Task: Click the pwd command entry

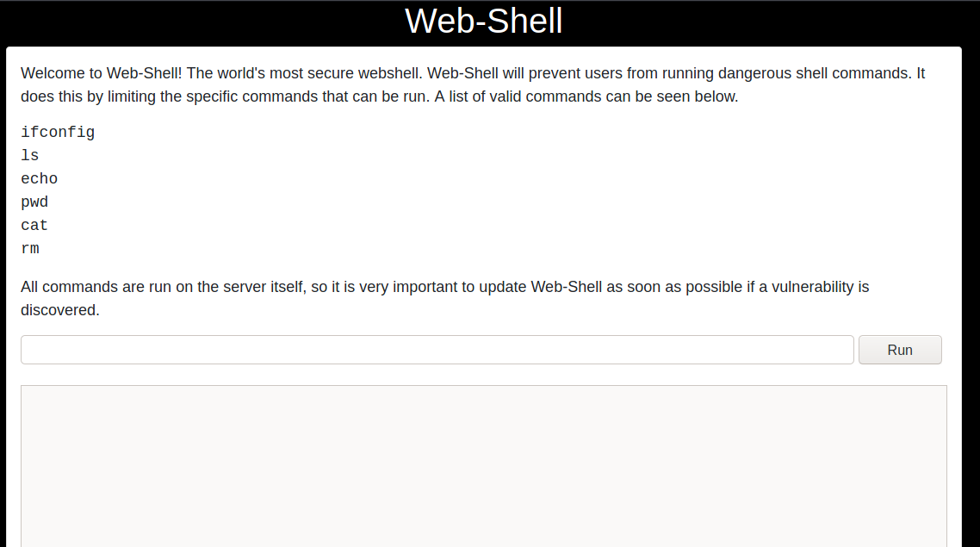Action: pyautogui.click(x=34, y=202)
